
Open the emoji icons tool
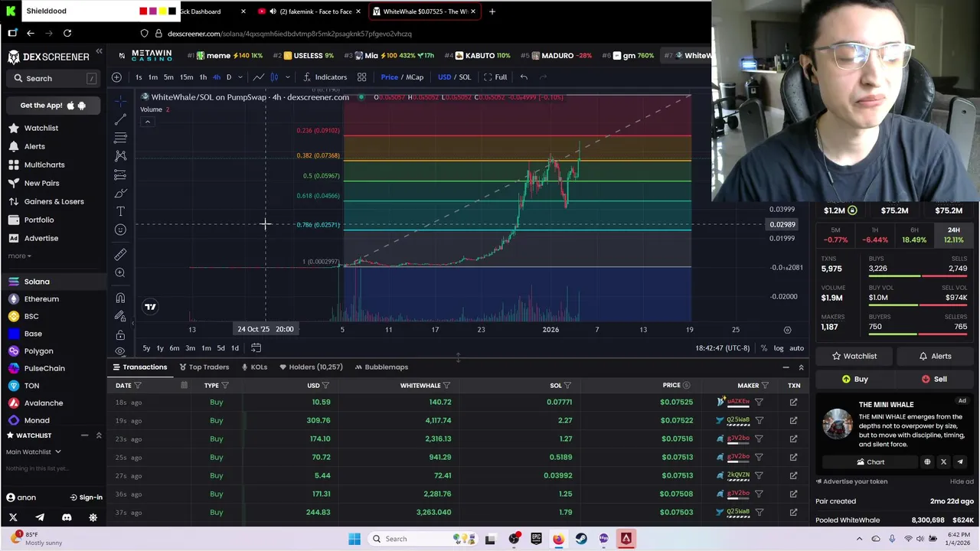pyautogui.click(x=120, y=230)
